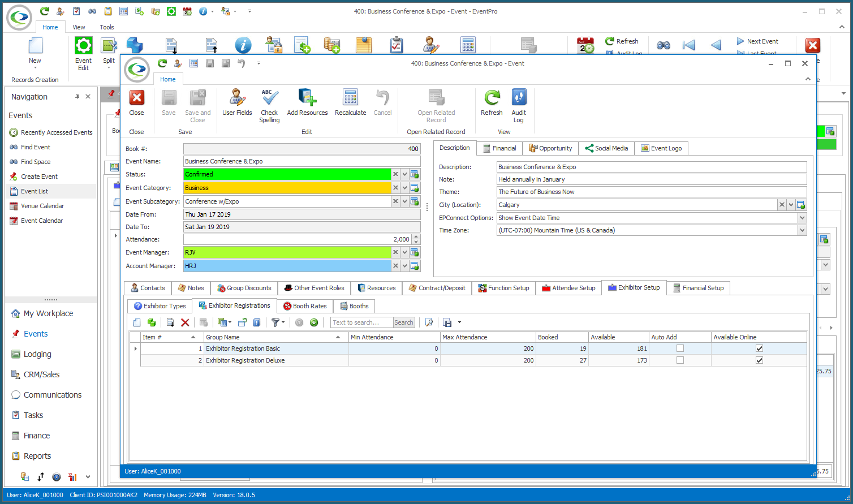This screenshot has height=504, width=853.
Task: Run Check Spelling tool
Action: pyautogui.click(x=269, y=106)
